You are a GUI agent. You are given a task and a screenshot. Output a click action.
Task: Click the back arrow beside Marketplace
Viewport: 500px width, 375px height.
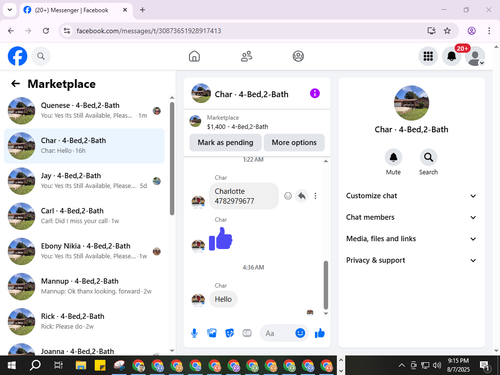click(x=16, y=84)
